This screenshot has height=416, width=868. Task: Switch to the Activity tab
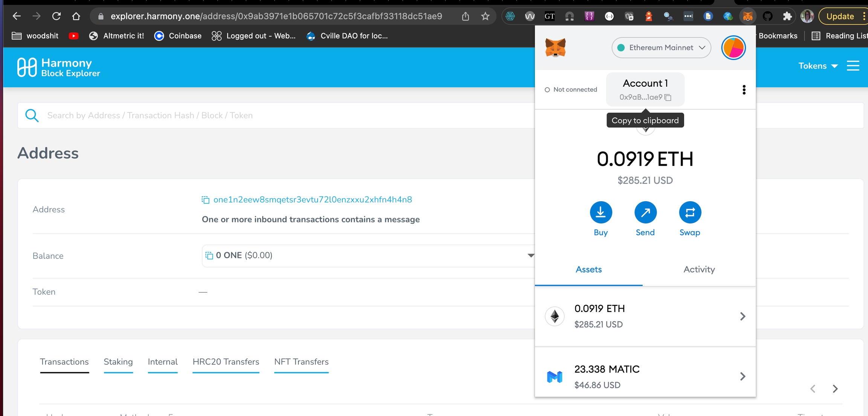pyautogui.click(x=699, y=269)
